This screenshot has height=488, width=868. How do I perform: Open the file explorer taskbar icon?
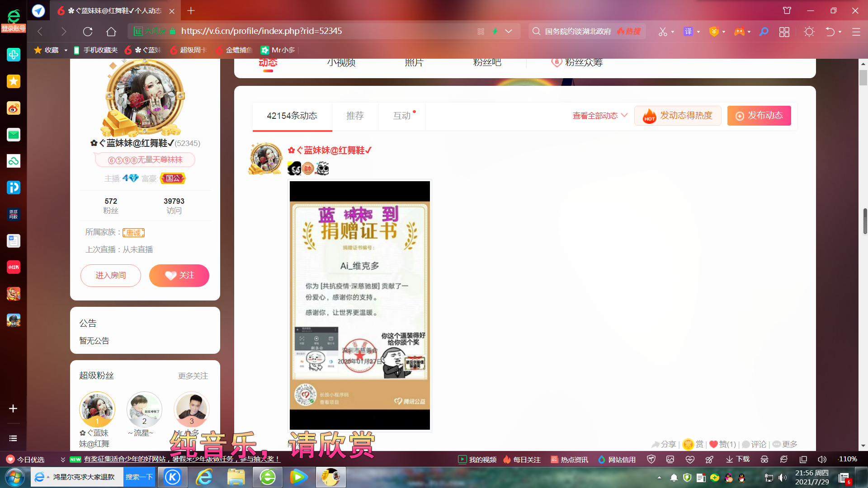click(236, 477)
